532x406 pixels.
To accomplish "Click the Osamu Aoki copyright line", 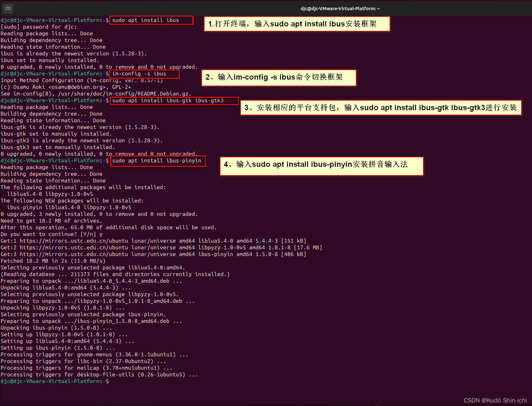I will click(x=66, y=87).
